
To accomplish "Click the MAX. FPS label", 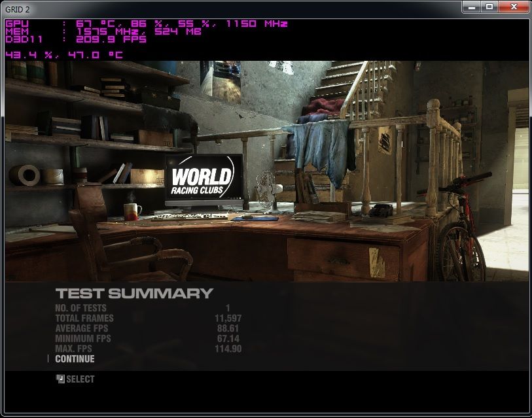I will tap(74, 349).
